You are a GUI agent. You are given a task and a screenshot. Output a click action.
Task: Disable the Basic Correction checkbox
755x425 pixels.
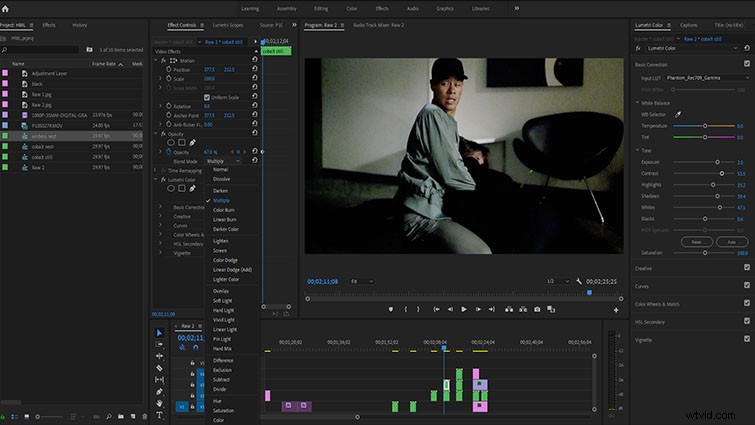coord(747,64)
